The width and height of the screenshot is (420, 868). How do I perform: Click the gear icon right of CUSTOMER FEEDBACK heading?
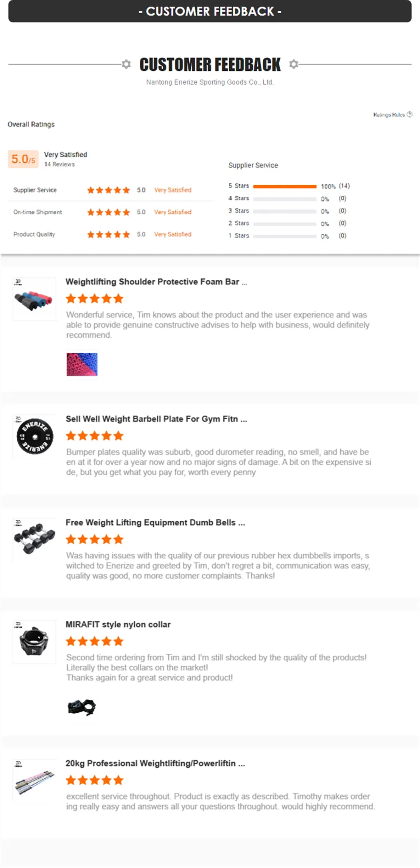point(294,64)
